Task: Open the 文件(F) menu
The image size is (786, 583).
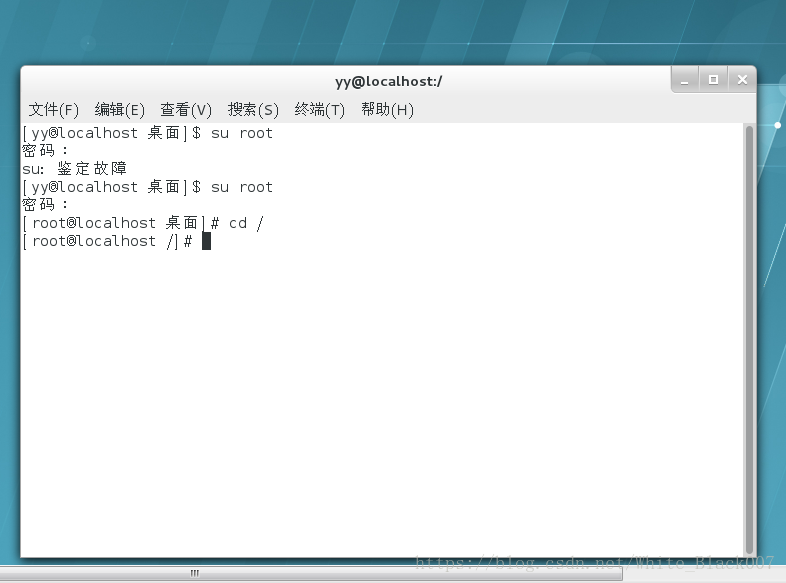Action: click(x=54, y=109)
